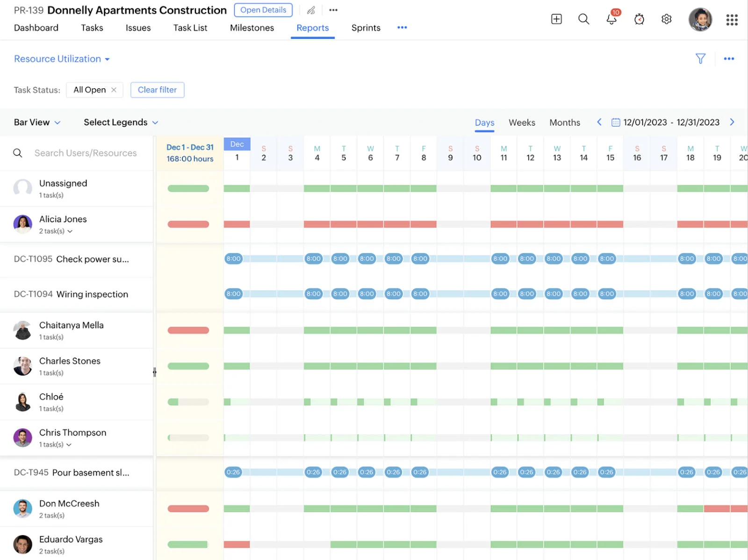Click Don McCreesh avatar
Viewport: 748px width, 560px height.
coord(22,509)
